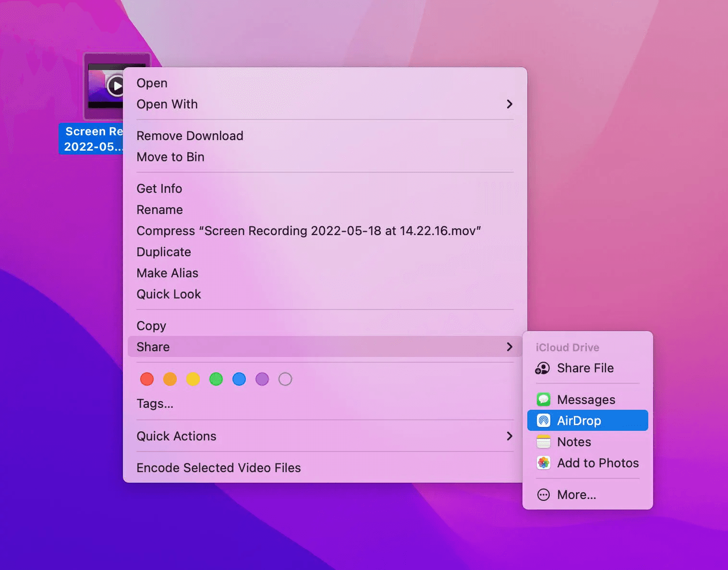Apply the green tag color

216,379
